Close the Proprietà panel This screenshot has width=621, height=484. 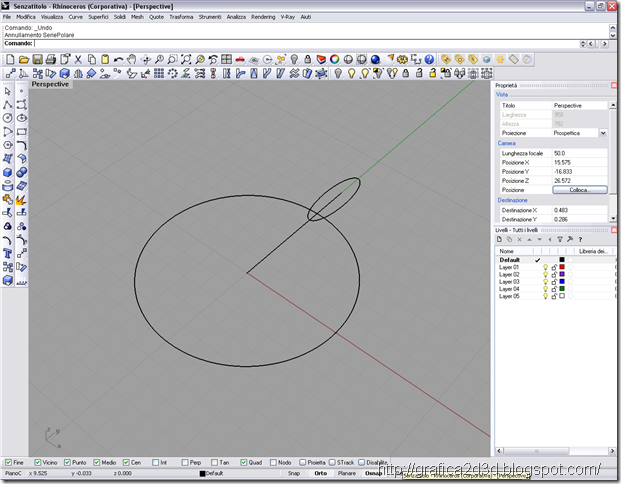[x=614, y=85]
